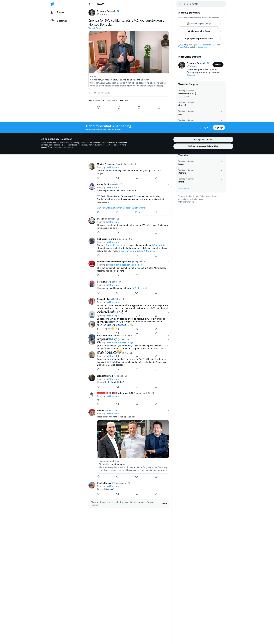Viewport: 274px width, 644px height.
Task: Expand the More footer menu
Action: point(202,199)
